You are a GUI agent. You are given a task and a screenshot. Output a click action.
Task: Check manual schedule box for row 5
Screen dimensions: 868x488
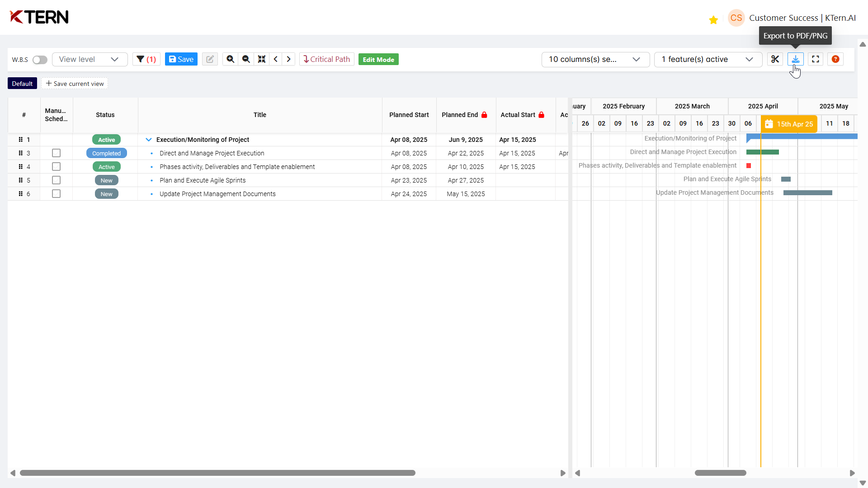click(x=56, y=180)
